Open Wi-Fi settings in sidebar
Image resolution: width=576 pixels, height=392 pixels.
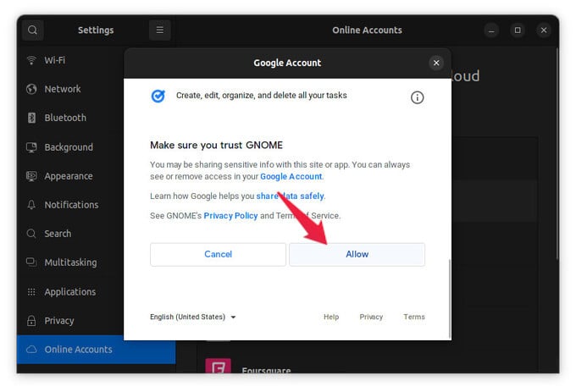coord(69,60)
